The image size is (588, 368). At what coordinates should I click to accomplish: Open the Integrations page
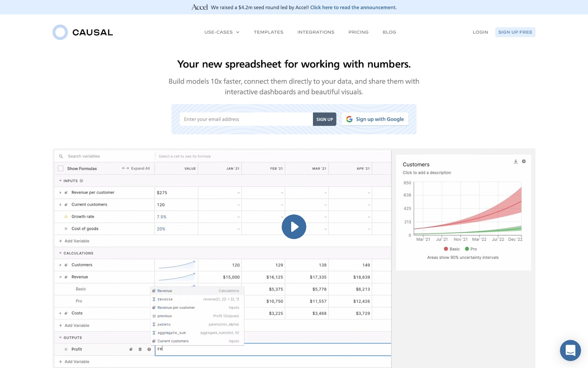[x=316, y=32]
